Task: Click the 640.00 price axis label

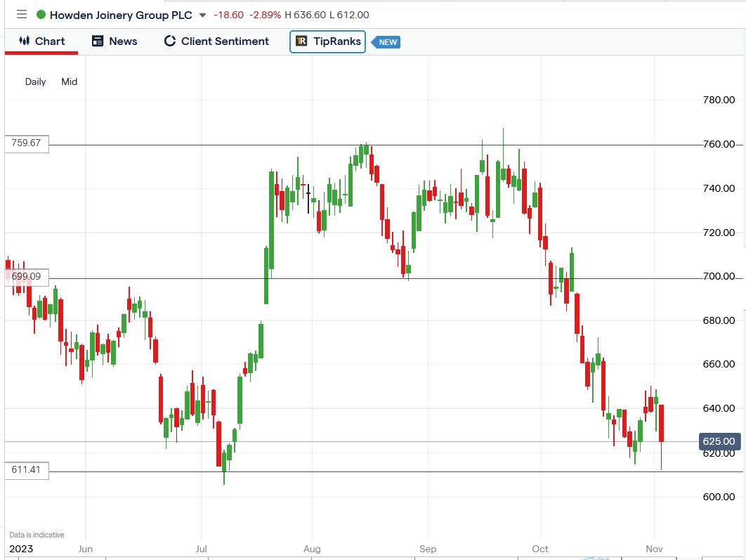Action: click(719, 409)
